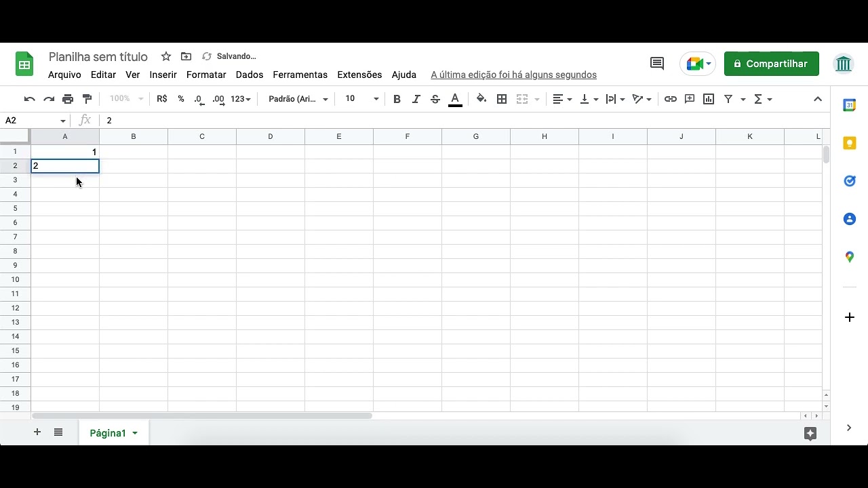Open the last edit history link
Image resolution: width=868 pixels, height=488 pixels.
(514, 75)
